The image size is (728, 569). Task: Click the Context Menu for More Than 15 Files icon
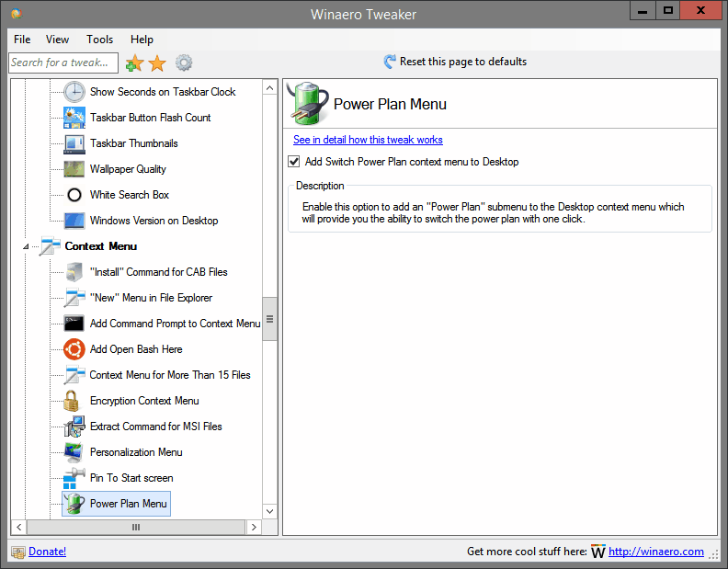(x=74, y=375)
